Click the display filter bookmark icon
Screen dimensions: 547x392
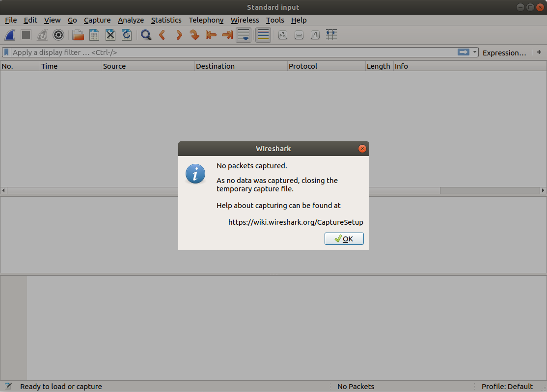(x=6, y=52)
